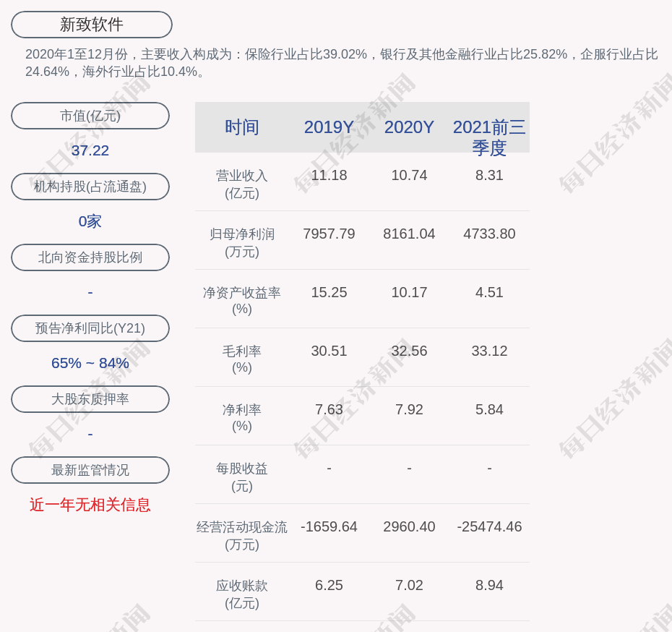Click gross margin value 33.12

point(489,351)
